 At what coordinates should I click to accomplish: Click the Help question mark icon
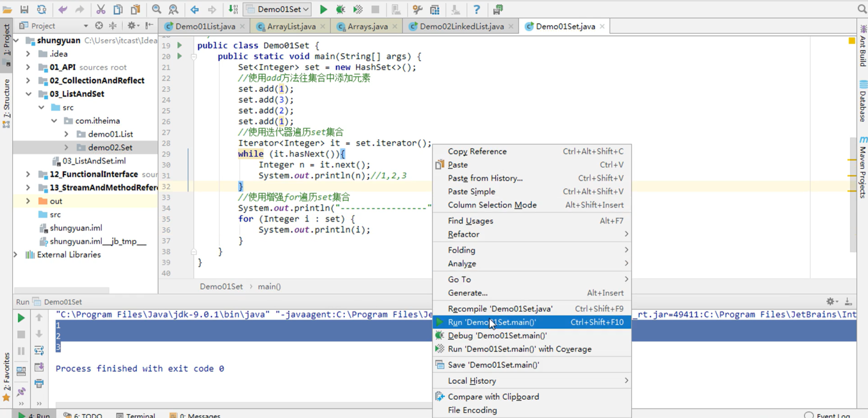(x=476, y=9)
